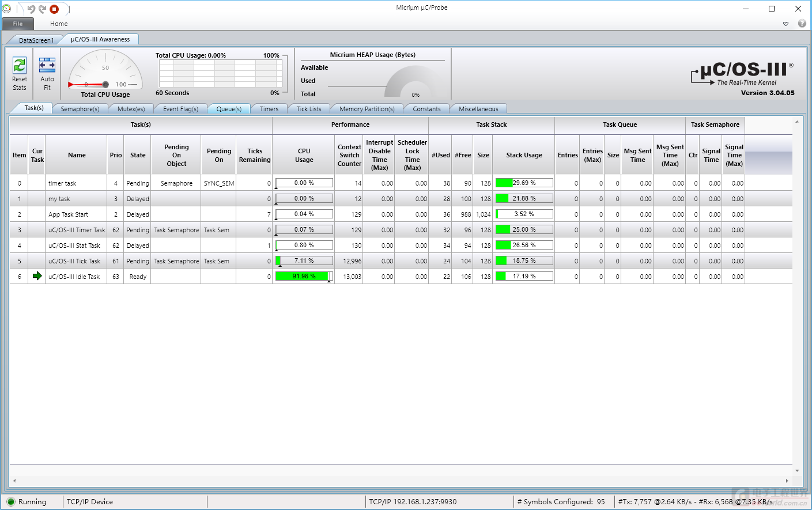812x510 pixels.
Task: Click the µC/OS-III logo
Action: click(x=743, y=74)
